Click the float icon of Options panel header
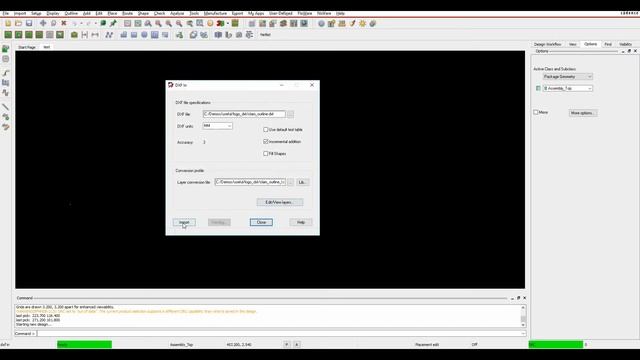This screenshot has height=360, width=640. [629, 51]
